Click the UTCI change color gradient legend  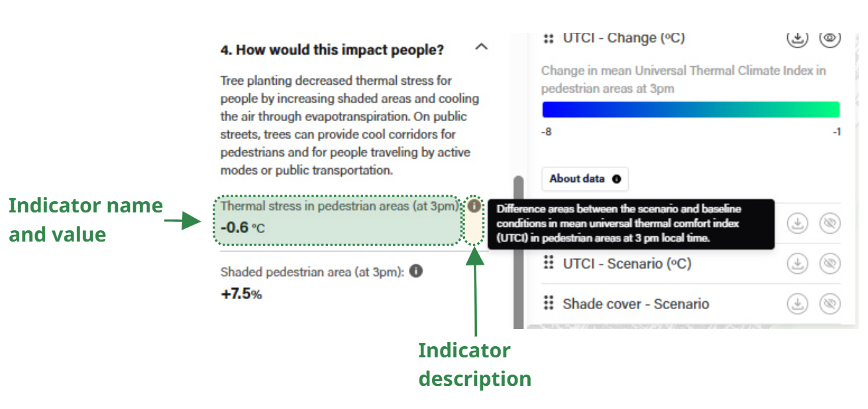pyautogui.click(x=690, y=110)
